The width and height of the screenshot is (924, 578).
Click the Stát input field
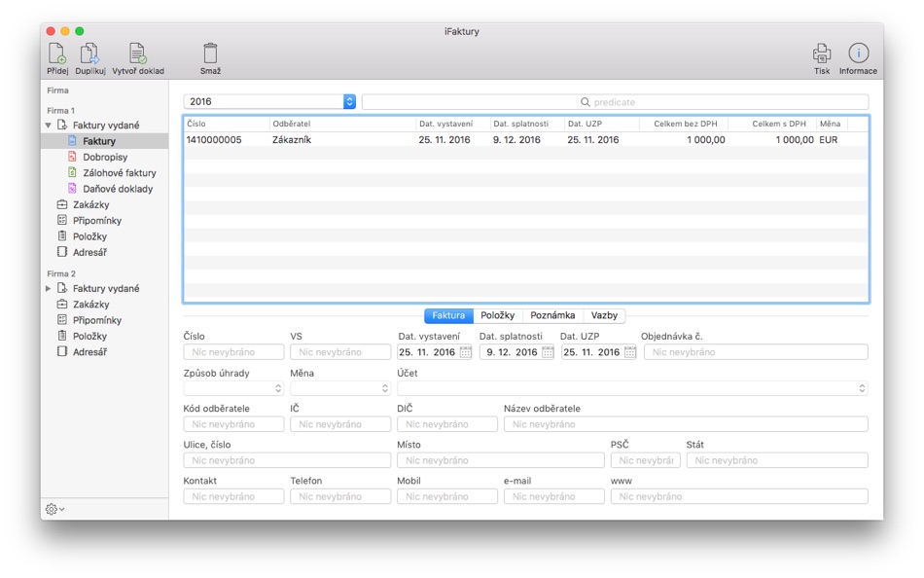(x=777, y=460)
